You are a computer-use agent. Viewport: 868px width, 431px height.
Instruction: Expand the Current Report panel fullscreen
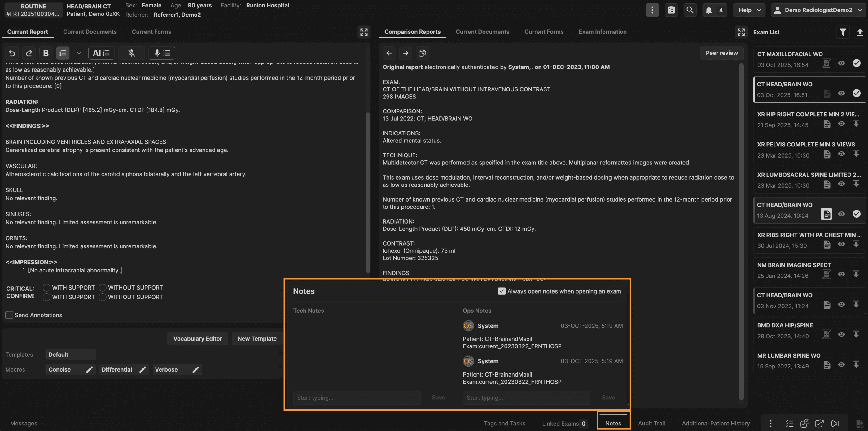364,32
